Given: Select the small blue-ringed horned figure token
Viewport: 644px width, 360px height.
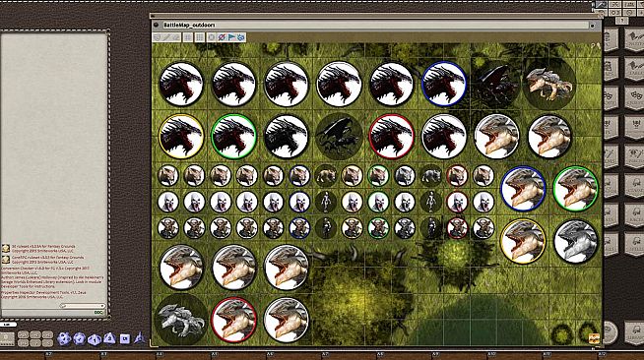Looking at the screenshot, I should [x=299, y=228].
